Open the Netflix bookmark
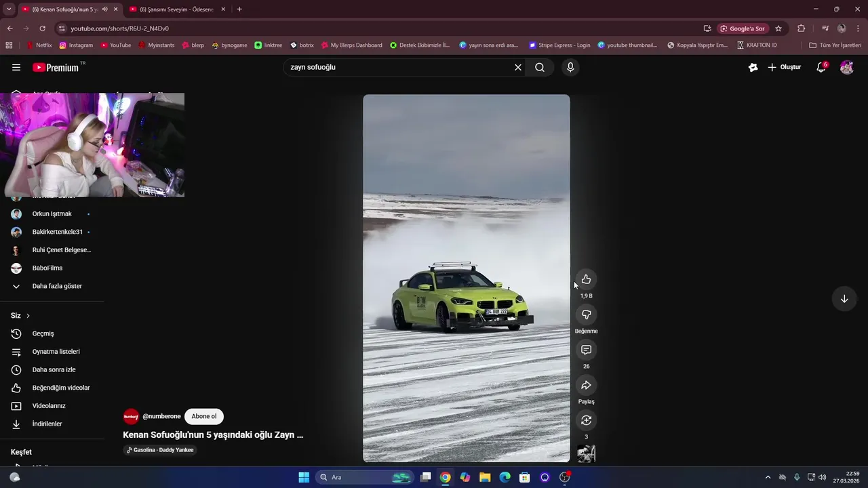The height and width of the screenshot is (488, 868). tap(39, 45)
